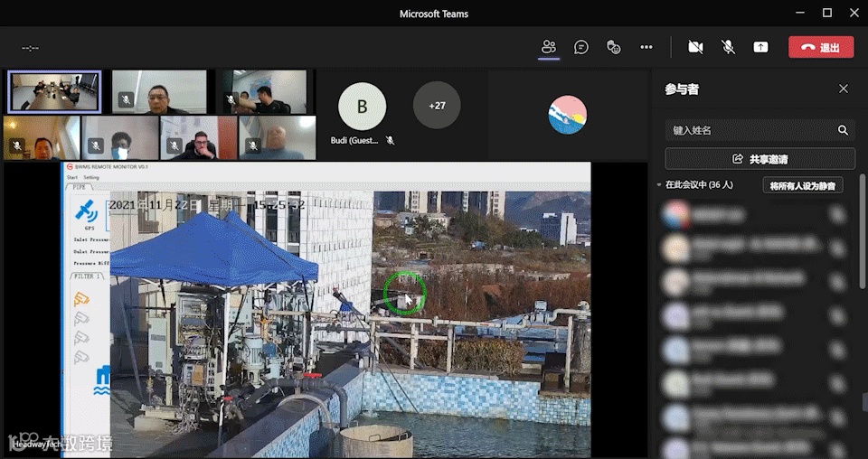Screen dimensions: 868x459
Task: Toggle the participants panel icon in toolbar
Action: pyautogui.click(x=549, y=47)
